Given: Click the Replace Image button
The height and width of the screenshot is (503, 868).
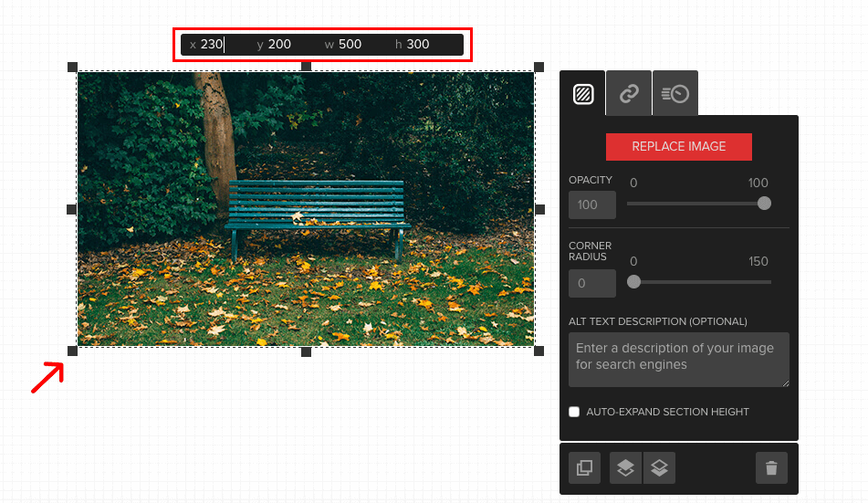Looking at the screenshot, I should coord(678,147).
